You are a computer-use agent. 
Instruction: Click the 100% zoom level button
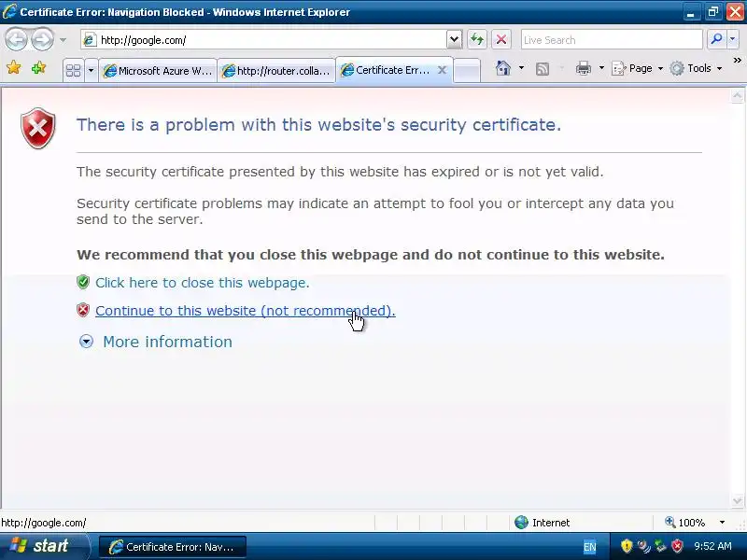coord(684,523)
